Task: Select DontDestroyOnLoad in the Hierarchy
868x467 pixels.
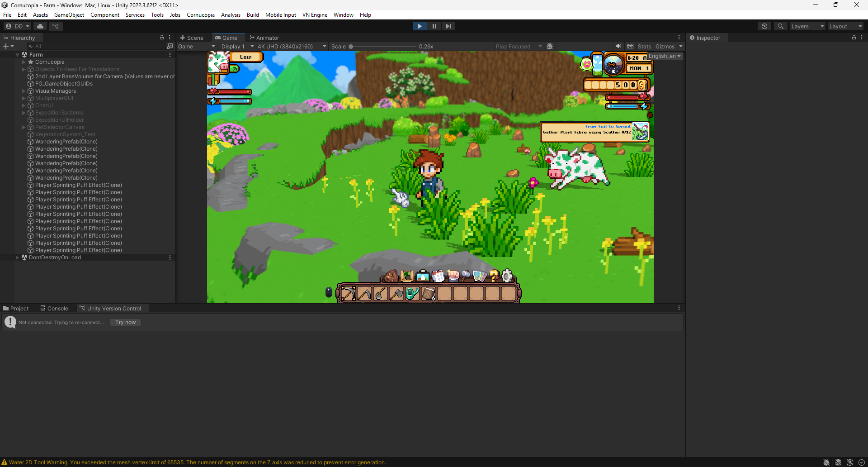Action: 55,257
